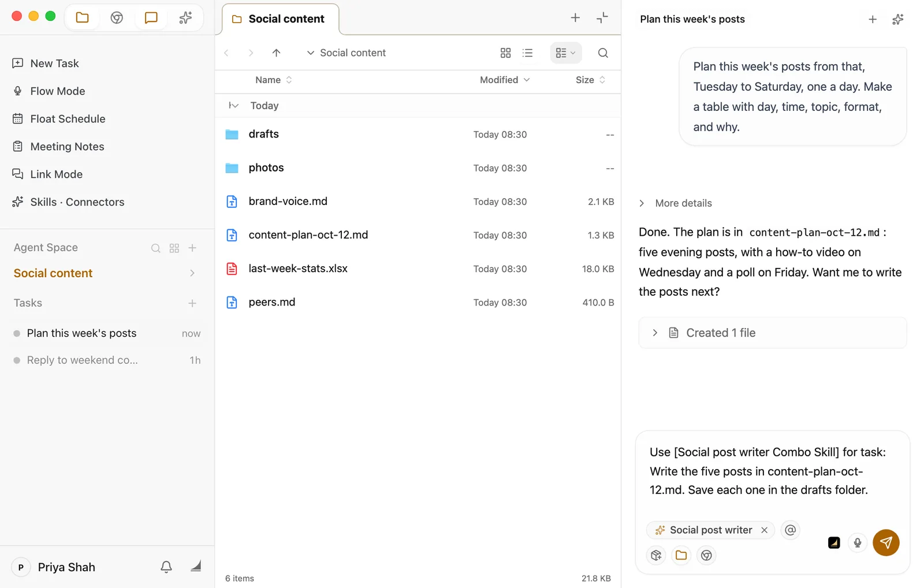Open Skills · Connectors from the sidebar

(69, 202)
